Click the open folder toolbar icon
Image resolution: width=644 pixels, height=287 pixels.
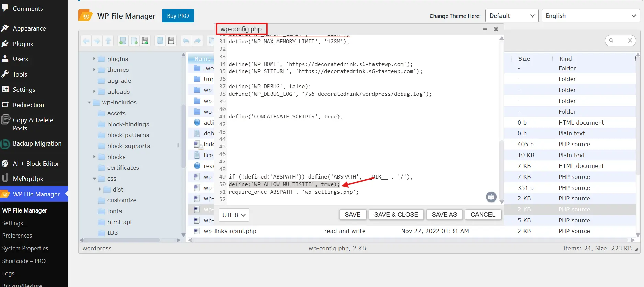coord(160,41)
